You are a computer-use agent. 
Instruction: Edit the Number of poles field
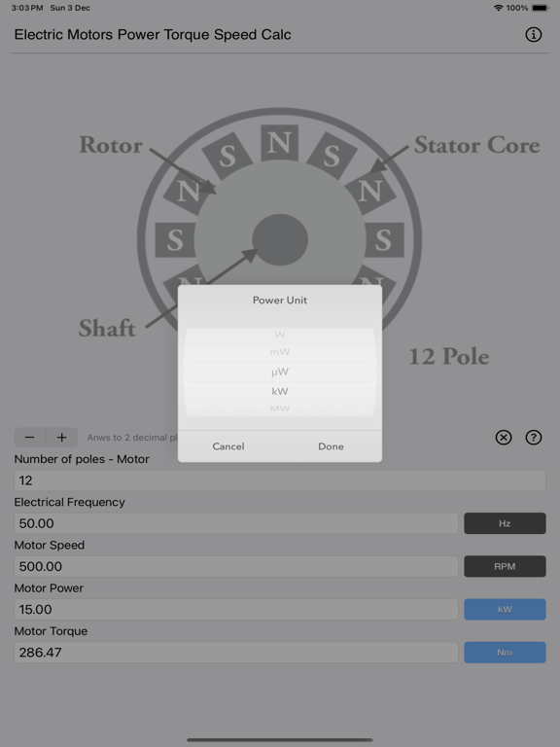pyautogui.click(x=280, y=480)
